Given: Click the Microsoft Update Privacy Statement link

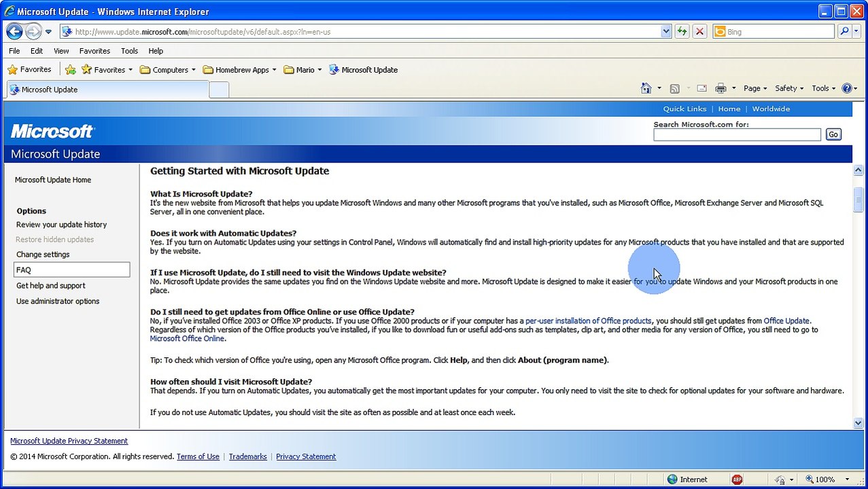Looking at the screenshot, I should [69, 441].
